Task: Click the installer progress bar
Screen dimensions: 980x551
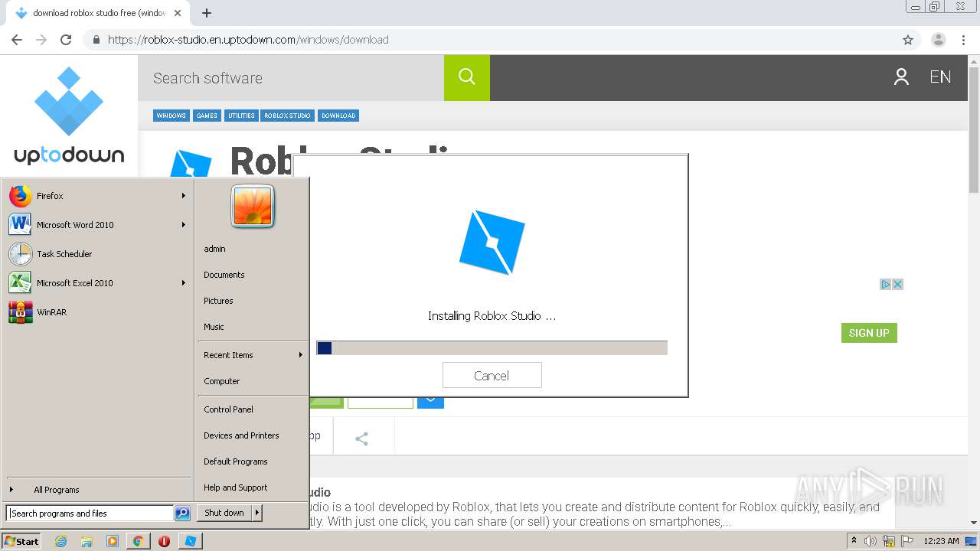Action: 492,348
